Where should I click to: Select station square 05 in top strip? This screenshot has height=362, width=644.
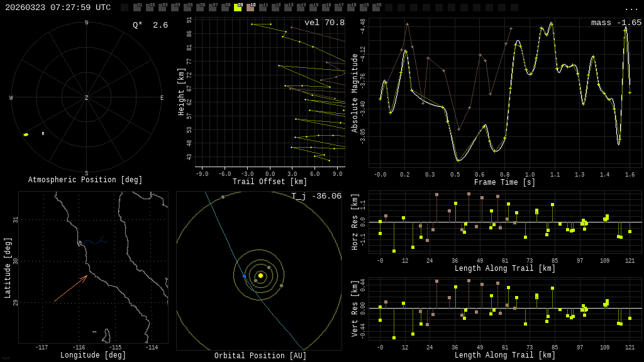tap(187, 8)
